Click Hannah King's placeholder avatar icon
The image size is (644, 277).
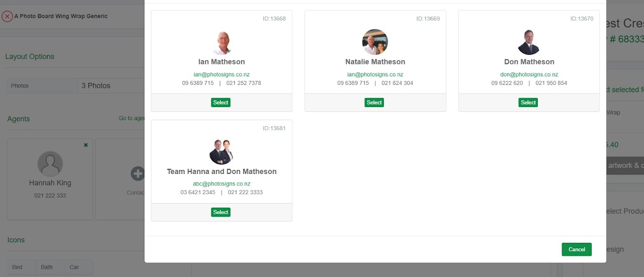coord(50,164)
